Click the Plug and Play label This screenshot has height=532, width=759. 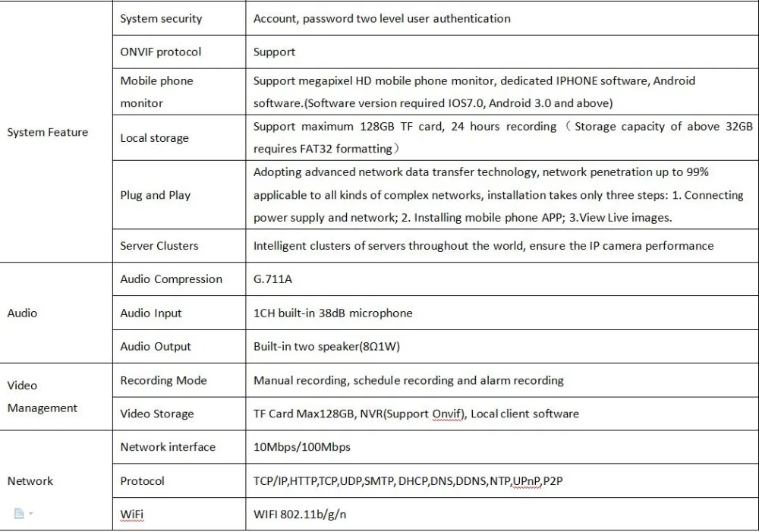click(x=156, y=195)
